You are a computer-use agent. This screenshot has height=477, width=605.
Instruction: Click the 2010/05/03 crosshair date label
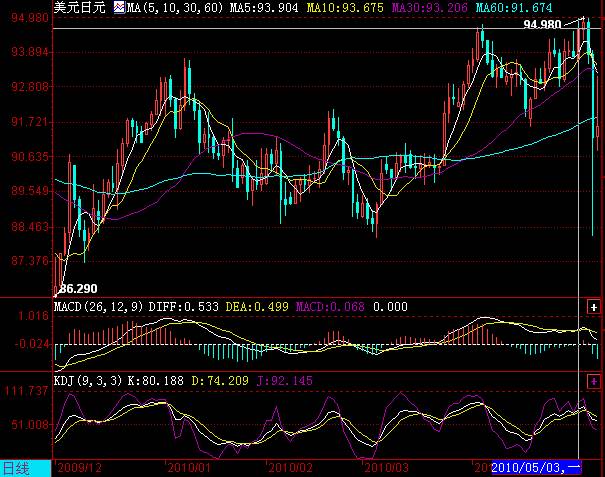click(x=536, y=468)
